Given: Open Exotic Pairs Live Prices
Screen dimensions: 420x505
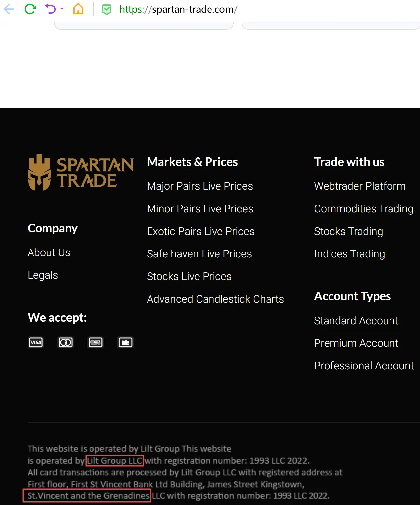Looking at the screenshot, I should 201,231.
